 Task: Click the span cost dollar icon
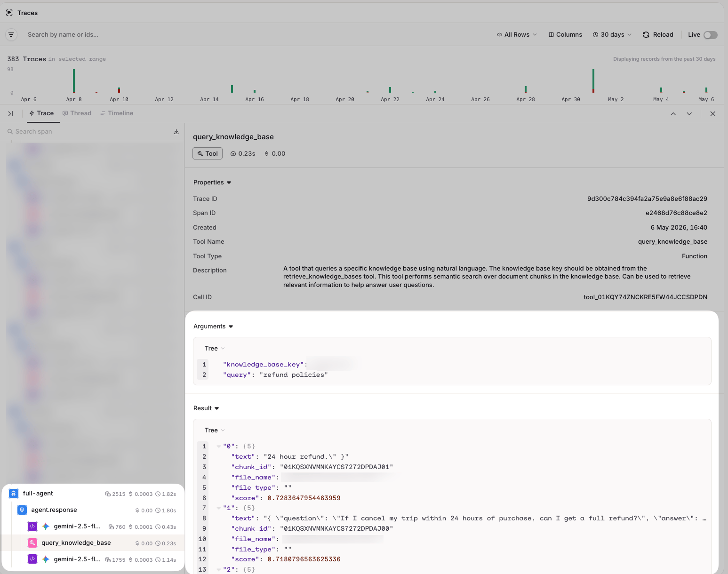267,154
